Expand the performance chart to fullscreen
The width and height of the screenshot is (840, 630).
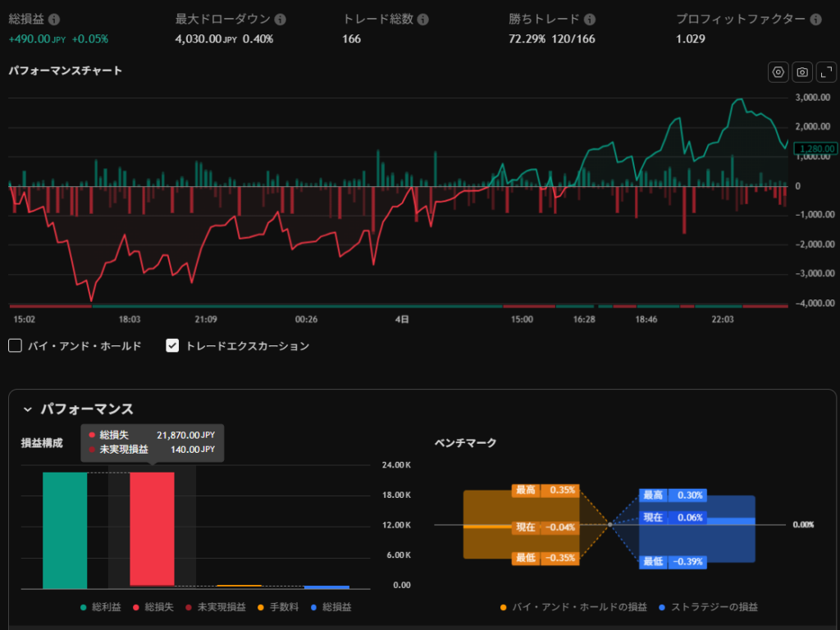pyautogui.click(x=825, y=72)
